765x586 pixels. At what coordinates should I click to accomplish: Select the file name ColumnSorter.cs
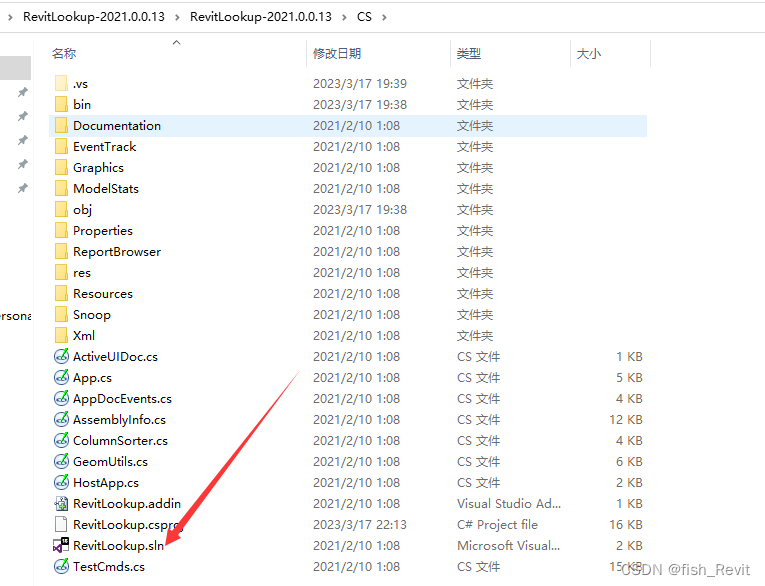(x=121, y=441)
